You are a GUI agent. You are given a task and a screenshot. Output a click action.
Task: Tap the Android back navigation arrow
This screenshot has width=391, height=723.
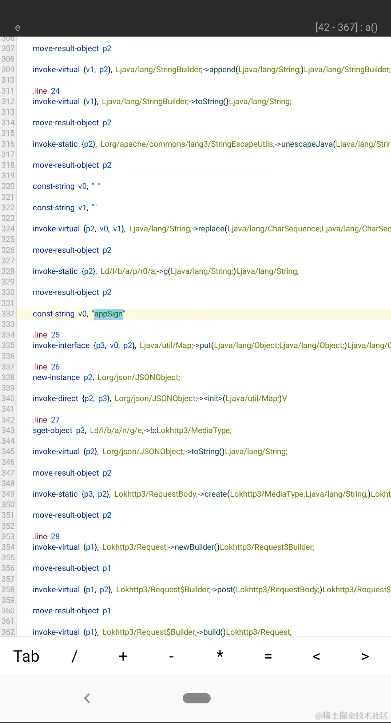(x=87, y=698)
